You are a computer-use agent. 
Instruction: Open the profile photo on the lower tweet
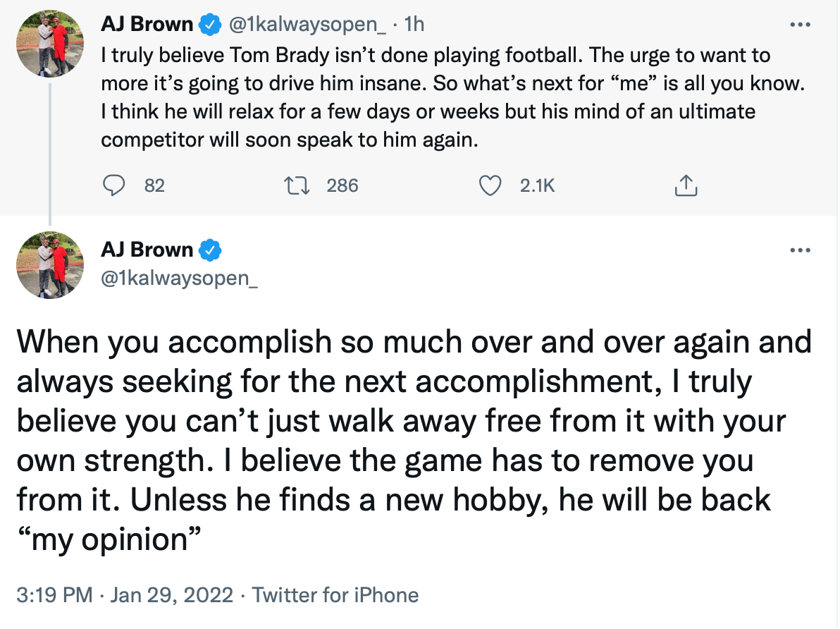(49, 264)
